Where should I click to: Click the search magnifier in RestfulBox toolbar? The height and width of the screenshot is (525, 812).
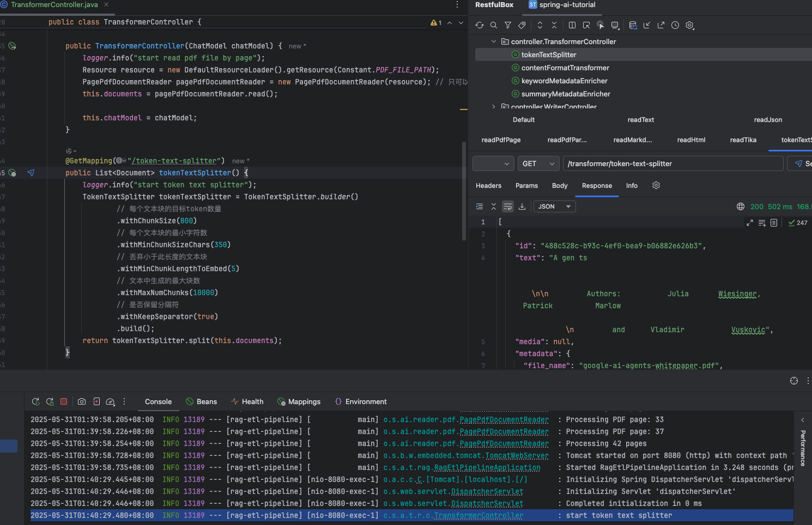coord(494,25)
